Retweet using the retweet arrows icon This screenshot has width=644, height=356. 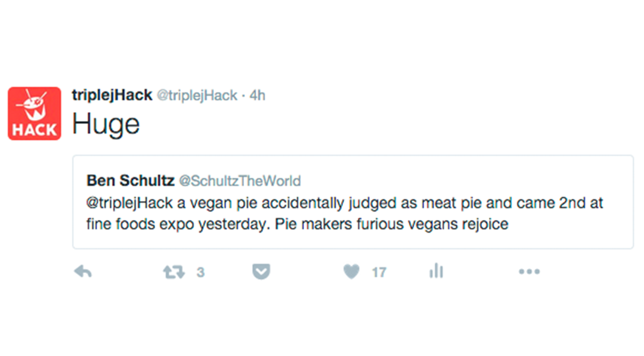[174, 272]
